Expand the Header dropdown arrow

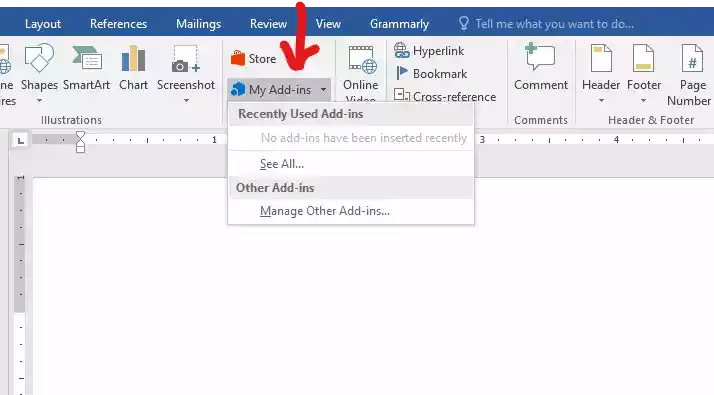[601, 100]
